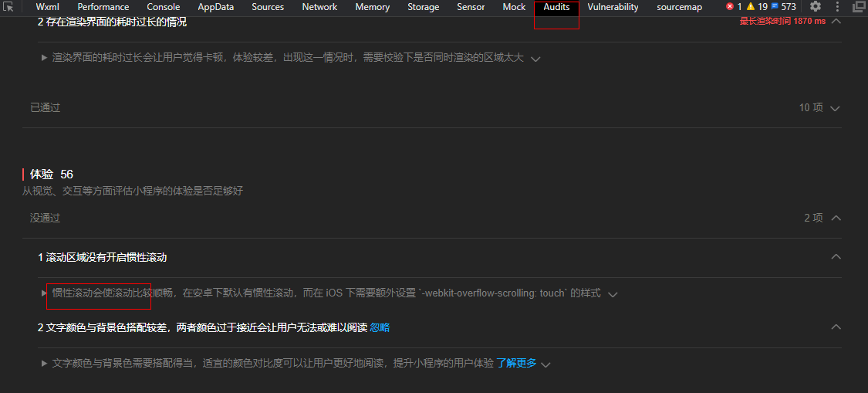The height and width of the screenshot is (393, 868).
Task: Switch to the Wxml tab
Action: point(48,7)
